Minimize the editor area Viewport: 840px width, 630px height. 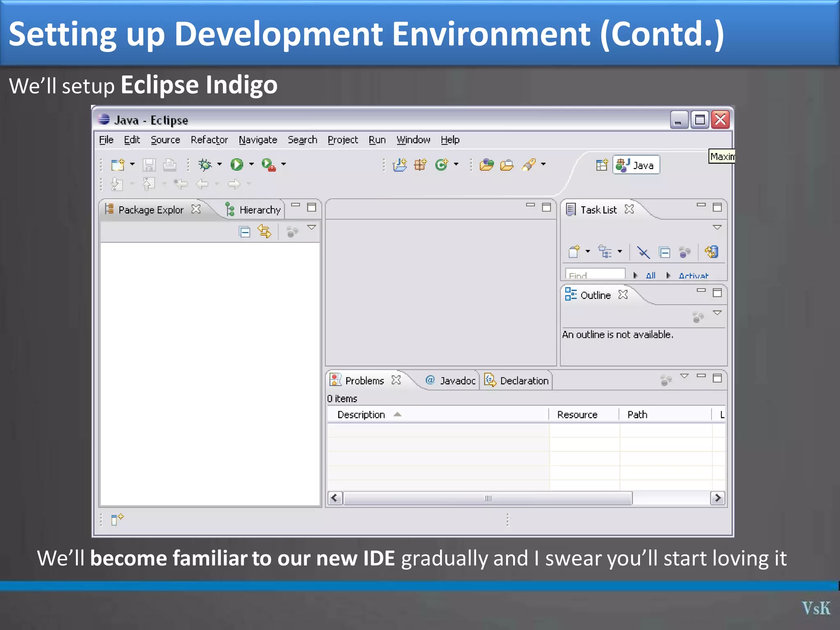530,205
